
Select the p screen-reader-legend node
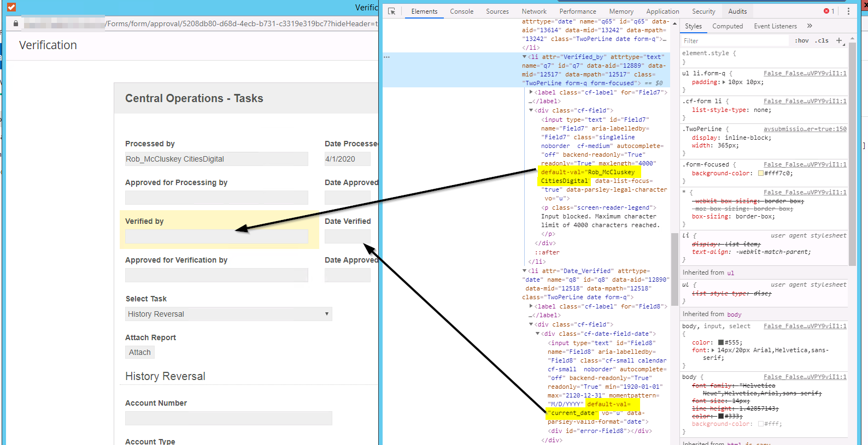pyautogui.click(x=599, y=207)
